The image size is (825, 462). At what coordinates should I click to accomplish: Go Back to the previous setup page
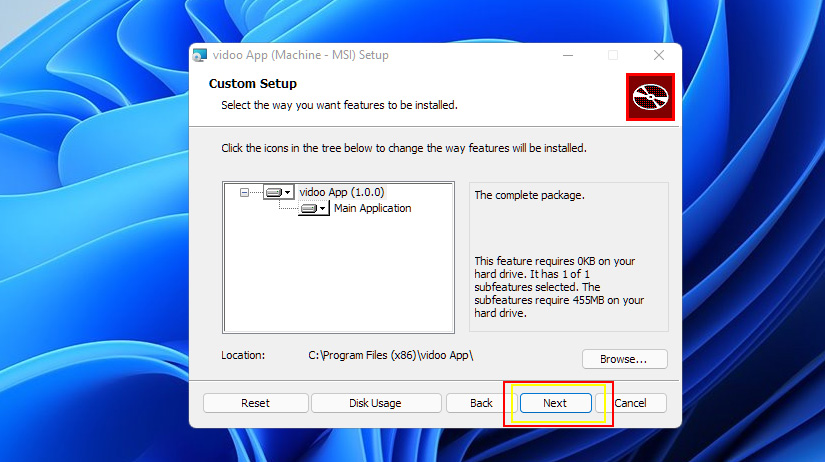(x=481, y=403)
